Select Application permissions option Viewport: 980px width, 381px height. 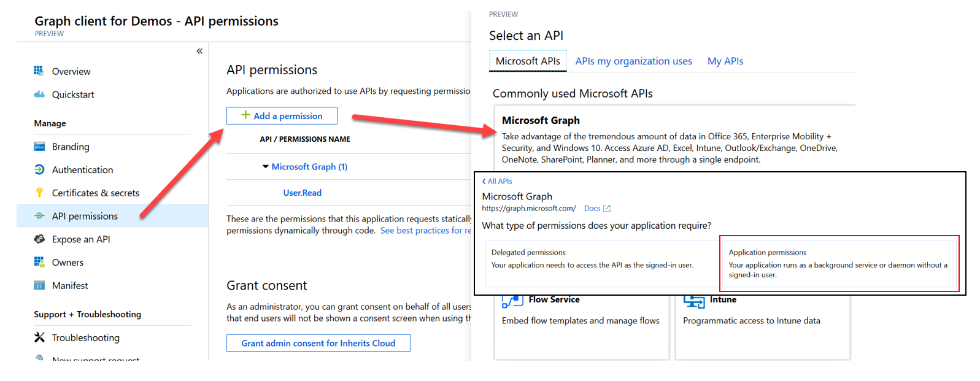coord(838,263)
